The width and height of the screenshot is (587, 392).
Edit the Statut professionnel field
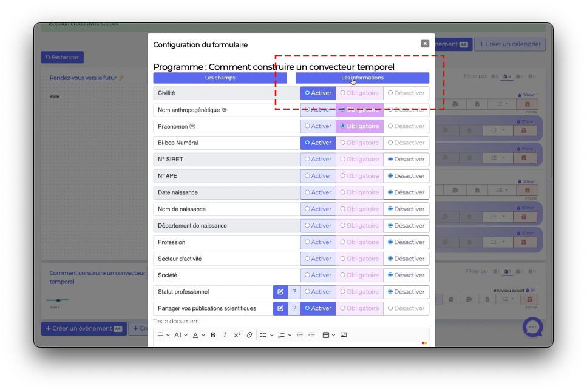pyautogui.click(x=280, y=292)
